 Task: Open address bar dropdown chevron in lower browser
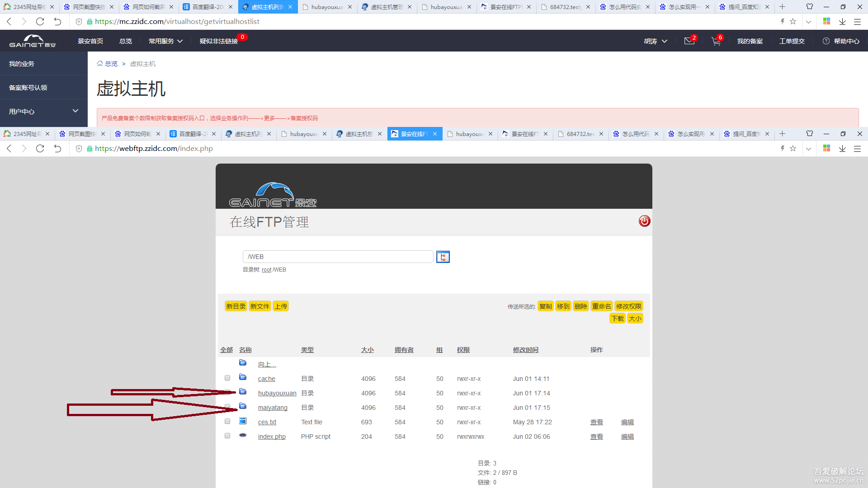(x=808, y=148)
